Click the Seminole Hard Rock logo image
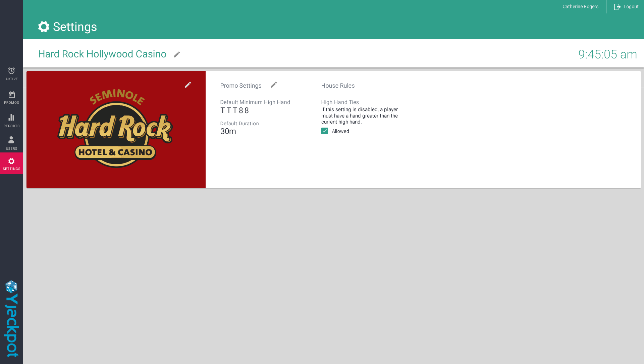The height and width of the screenshot is (364, 644). click(x=116, y=129)
